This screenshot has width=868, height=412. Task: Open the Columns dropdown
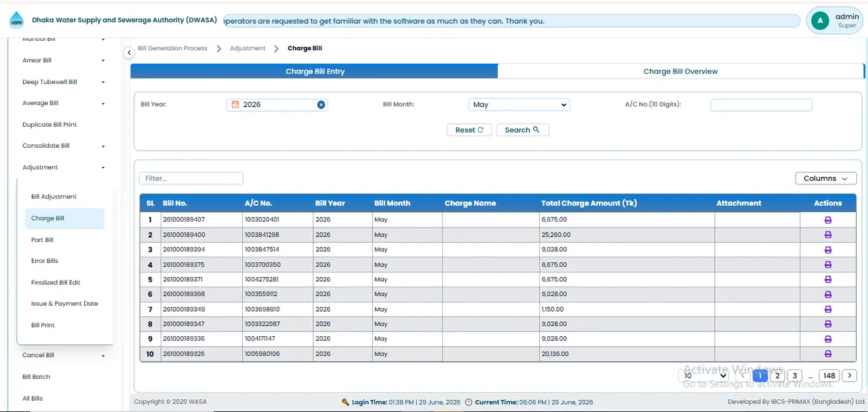pos(827,178)
